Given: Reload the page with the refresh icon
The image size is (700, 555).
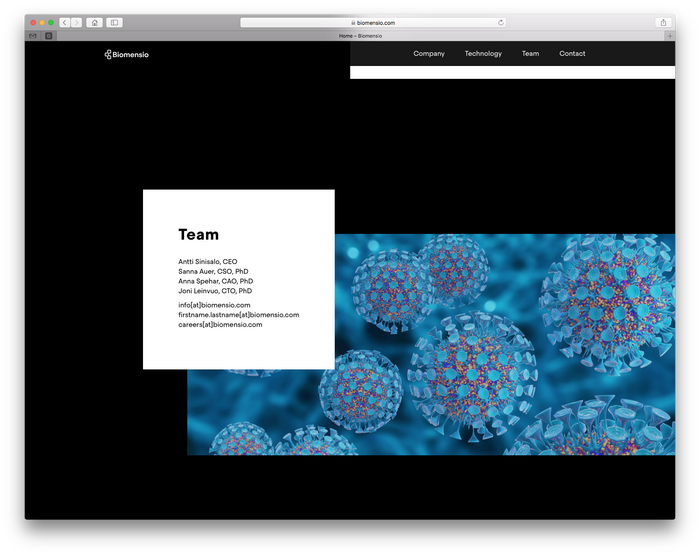Looking at the screenshot, I should 501,22.
